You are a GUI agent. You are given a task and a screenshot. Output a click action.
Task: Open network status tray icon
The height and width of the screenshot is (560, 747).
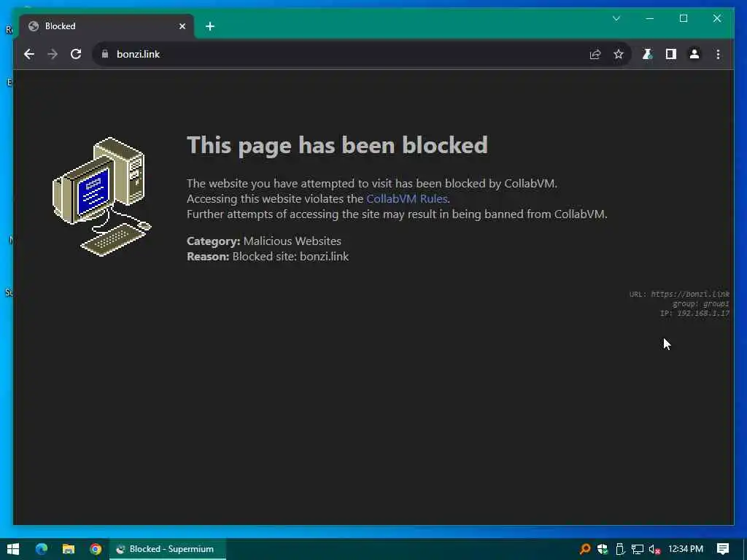638,549
